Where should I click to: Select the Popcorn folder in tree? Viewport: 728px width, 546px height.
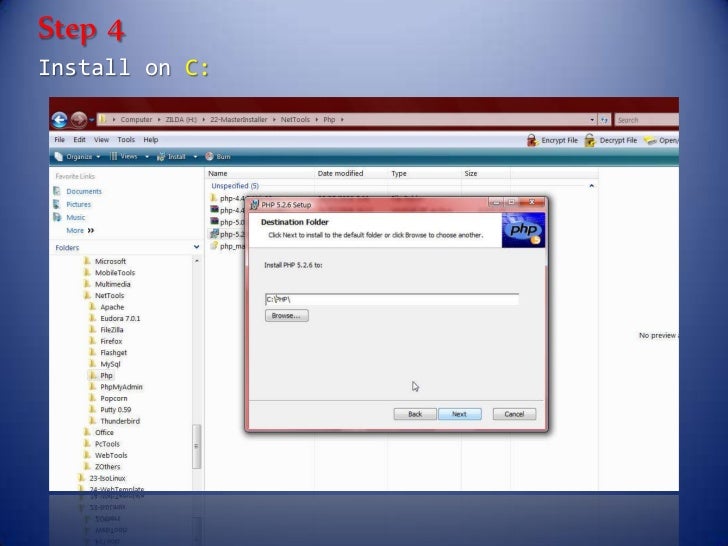[114, 398]
